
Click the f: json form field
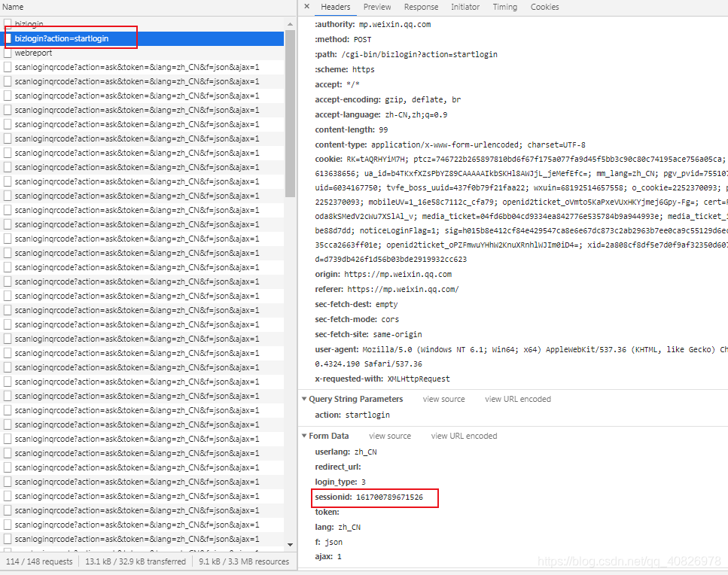[x=328, y=542]
